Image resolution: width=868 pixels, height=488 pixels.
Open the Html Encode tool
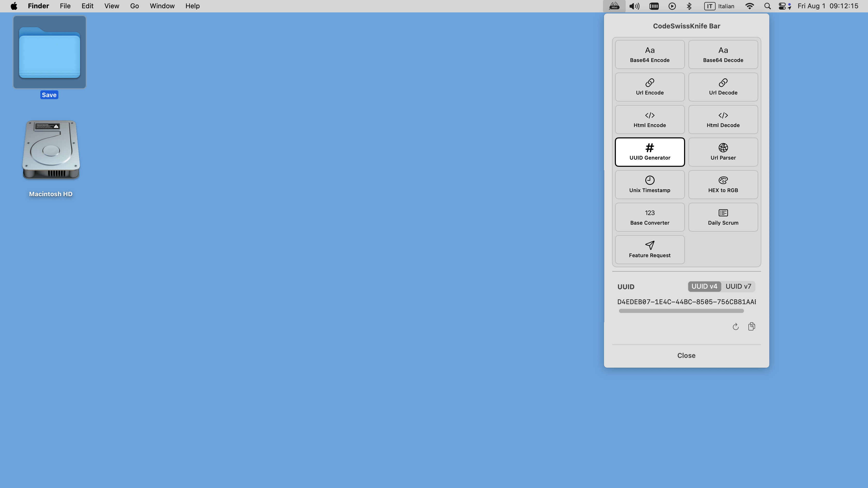650,120
